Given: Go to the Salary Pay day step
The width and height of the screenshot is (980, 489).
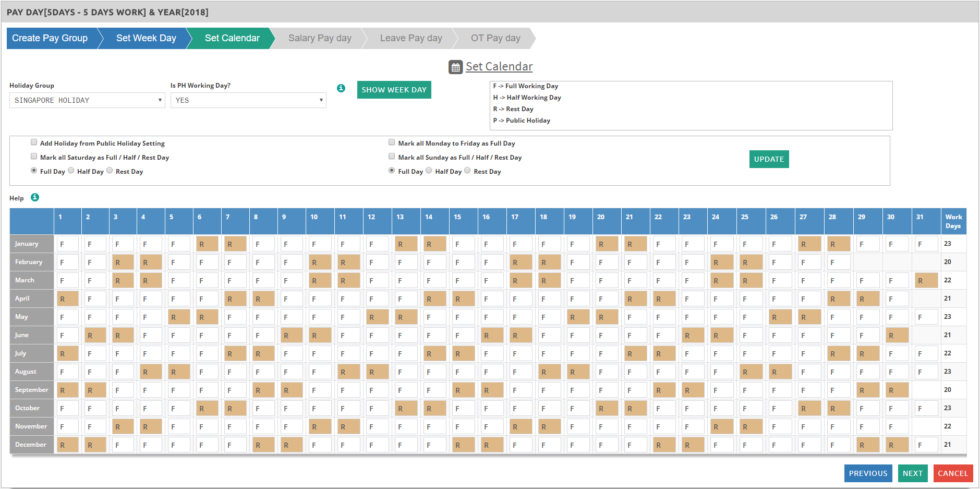Looking at the screenshot, I should pyautogui.click(x=320, y=38).
